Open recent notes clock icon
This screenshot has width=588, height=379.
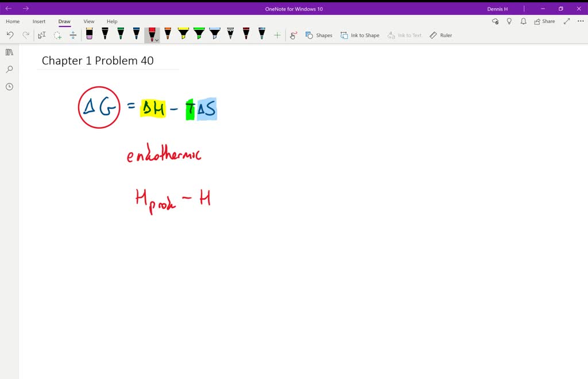point(9,87)
